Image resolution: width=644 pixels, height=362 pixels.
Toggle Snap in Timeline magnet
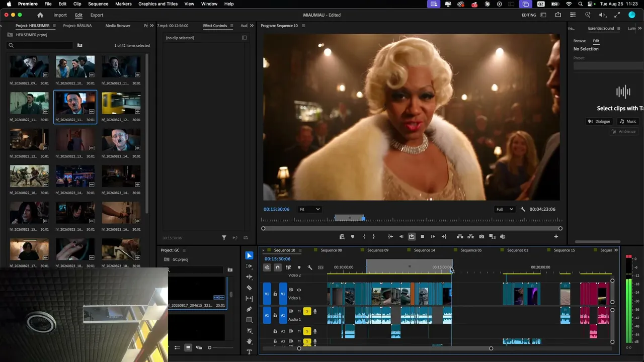point(277,267)
